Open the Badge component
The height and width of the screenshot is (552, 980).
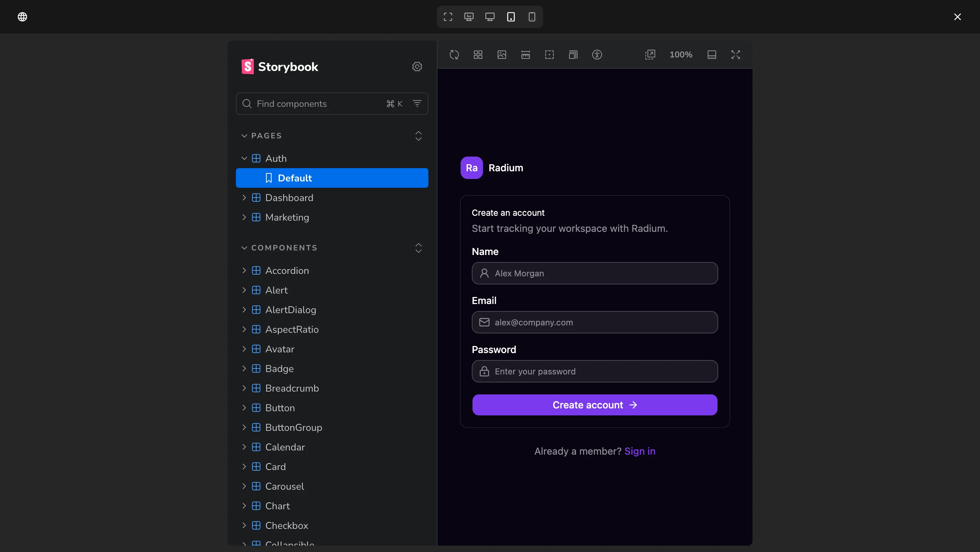[332, 368]
